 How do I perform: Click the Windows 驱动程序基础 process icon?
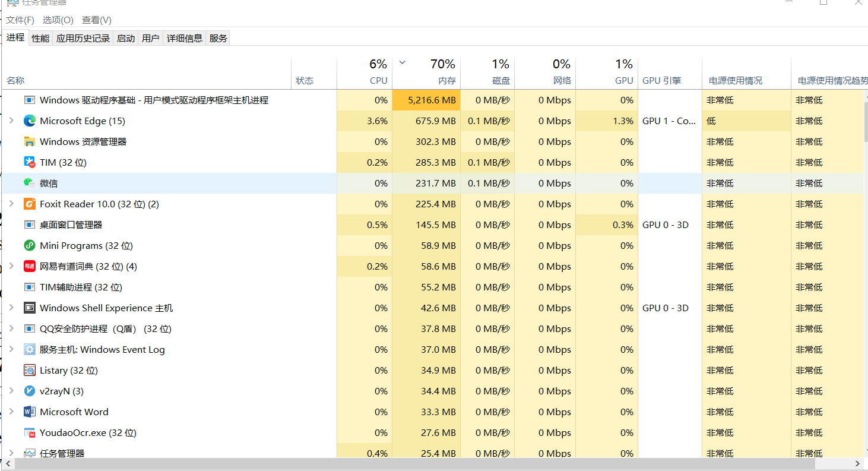click(x=30, y=100)
